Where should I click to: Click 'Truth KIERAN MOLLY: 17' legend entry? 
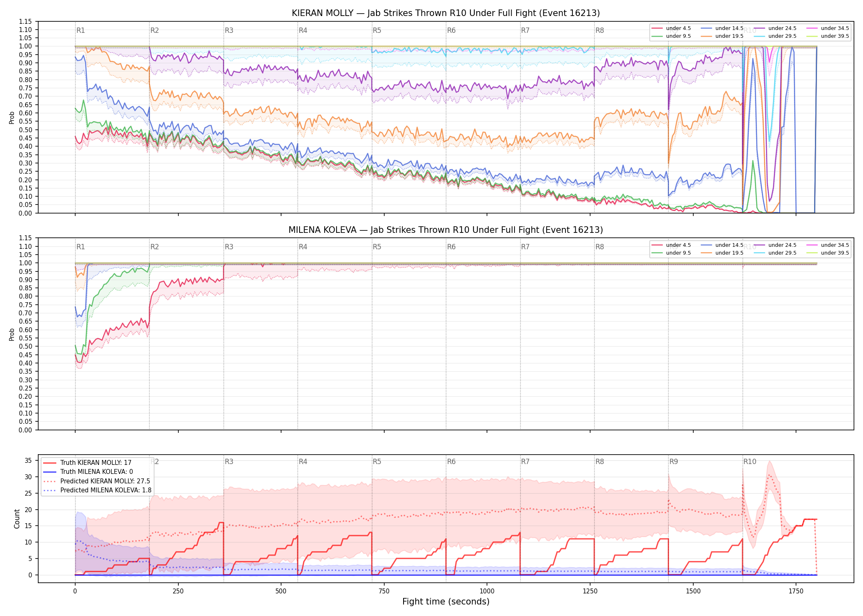coord(87,462)
